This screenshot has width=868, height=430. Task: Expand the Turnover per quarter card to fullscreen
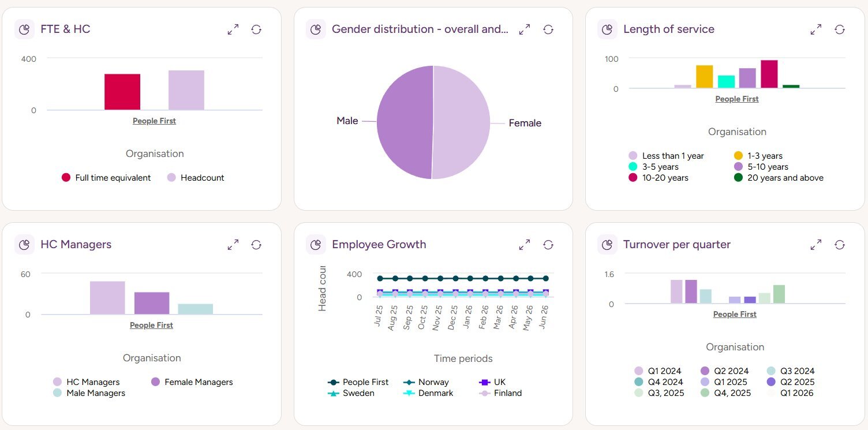click(816, 245)
